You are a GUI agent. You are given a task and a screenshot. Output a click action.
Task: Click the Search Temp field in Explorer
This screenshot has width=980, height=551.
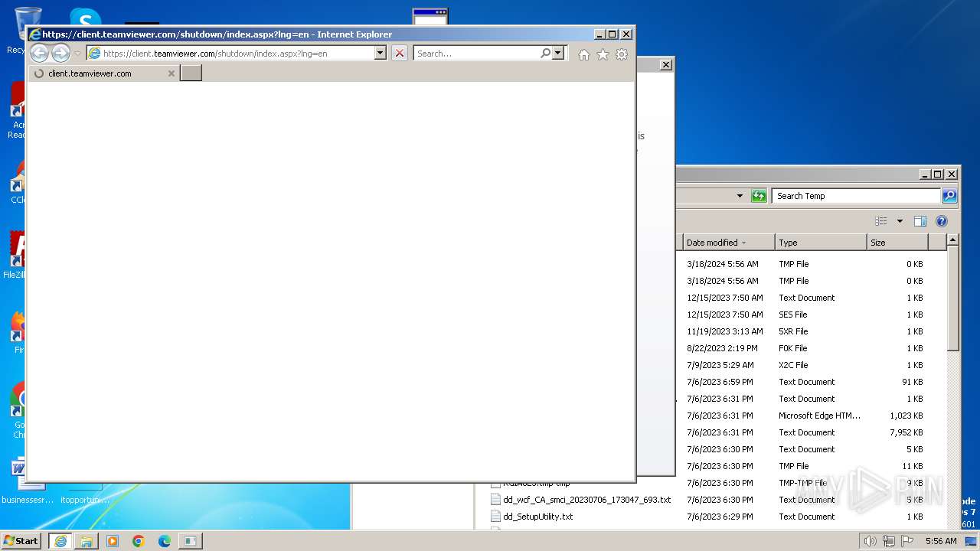coord(855,196)
